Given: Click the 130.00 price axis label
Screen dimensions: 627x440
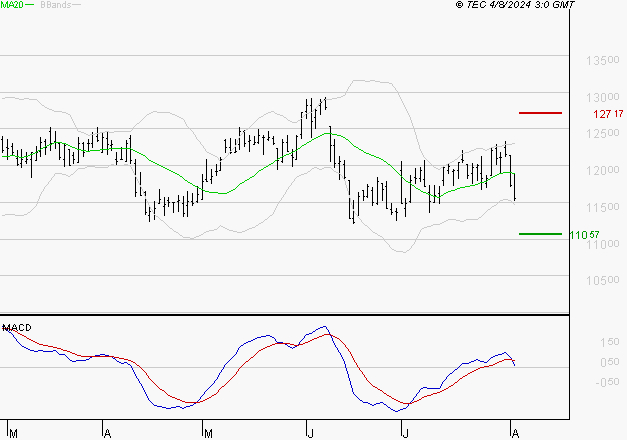Looking at the screenshot, I should (603, 97).
